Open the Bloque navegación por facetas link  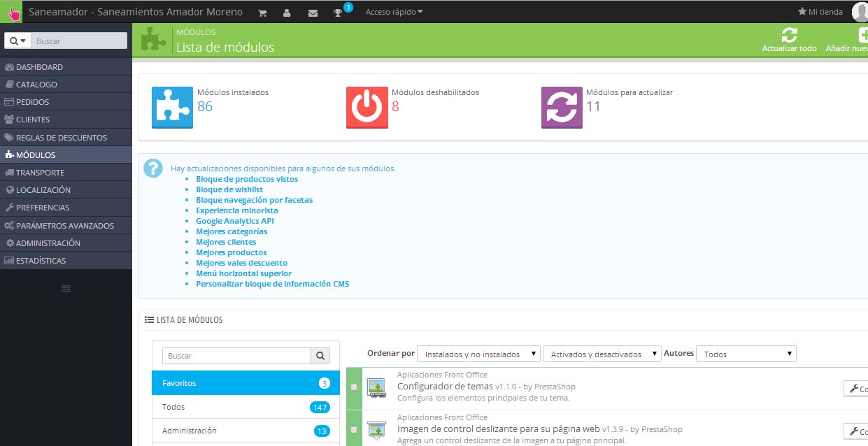pyautogui.click(x=255, y=200)
